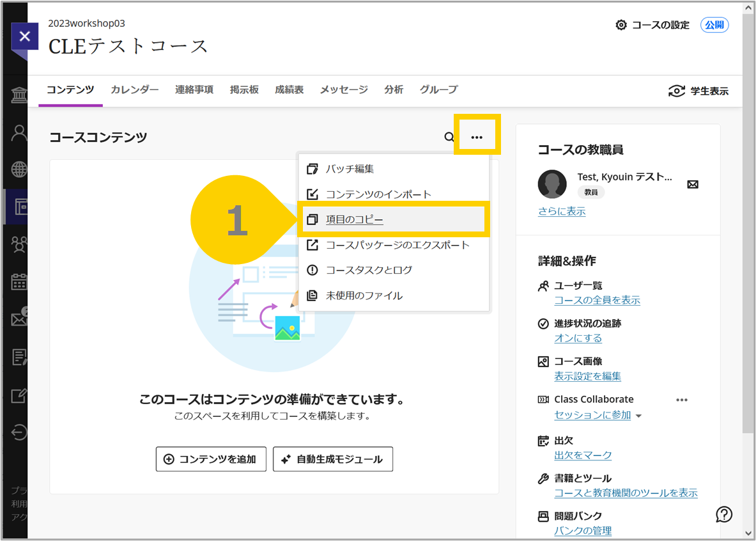The width and height of the screenshot is (756, 541).
Task: Open the calendar icon in sidebar
Action: coord(19,282)
